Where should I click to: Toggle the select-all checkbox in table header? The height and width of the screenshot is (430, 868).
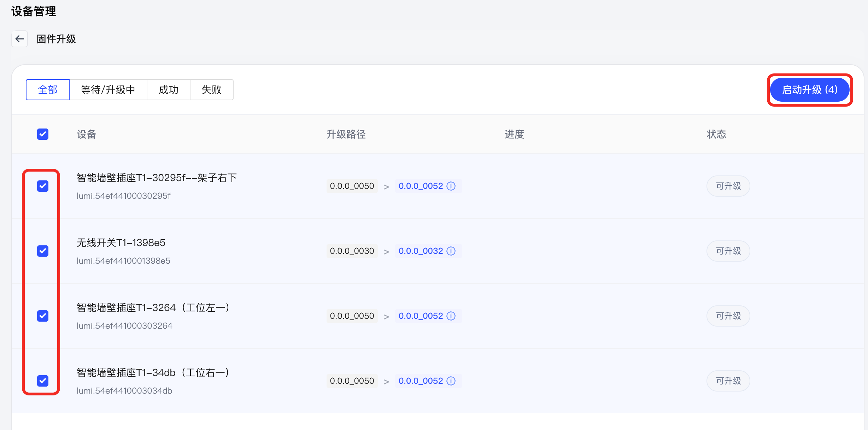pyautogui.click(x=43, y=134)
